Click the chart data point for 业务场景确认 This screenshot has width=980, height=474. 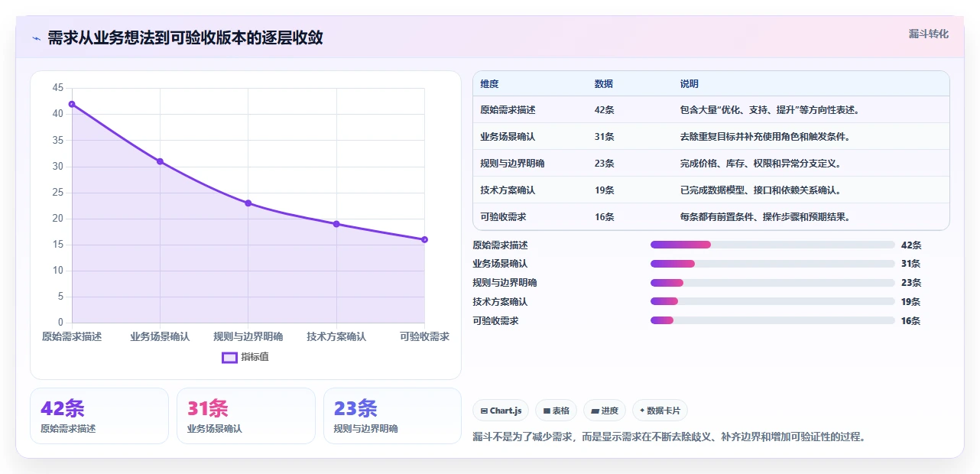(x=160, y=161)
